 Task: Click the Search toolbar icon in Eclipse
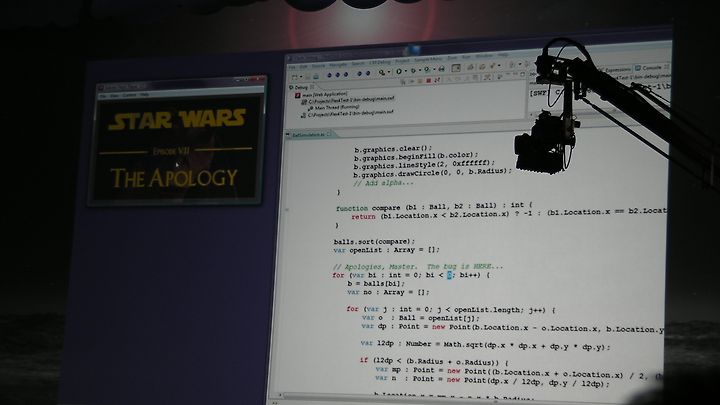tap(382, 72)
